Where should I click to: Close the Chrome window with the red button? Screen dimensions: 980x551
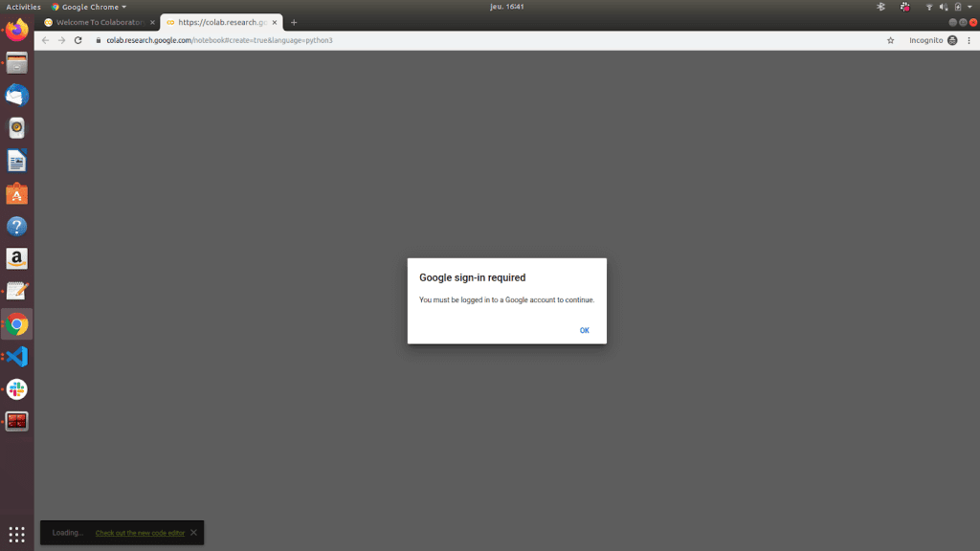[973, 23]
